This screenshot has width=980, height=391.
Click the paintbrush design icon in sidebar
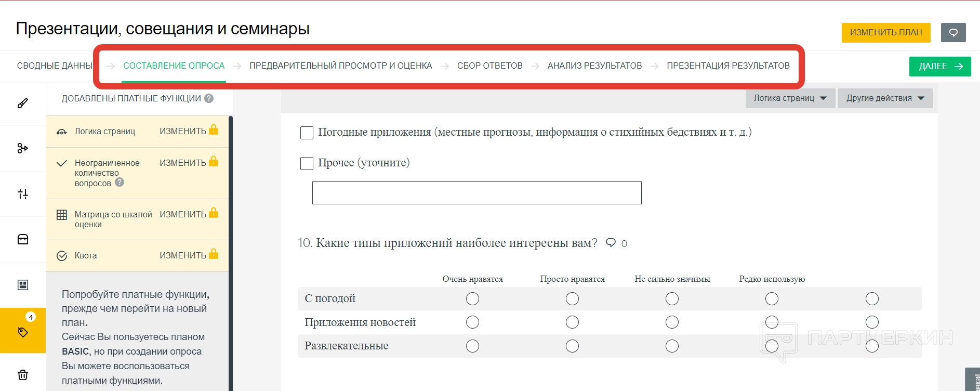[23, 103]
